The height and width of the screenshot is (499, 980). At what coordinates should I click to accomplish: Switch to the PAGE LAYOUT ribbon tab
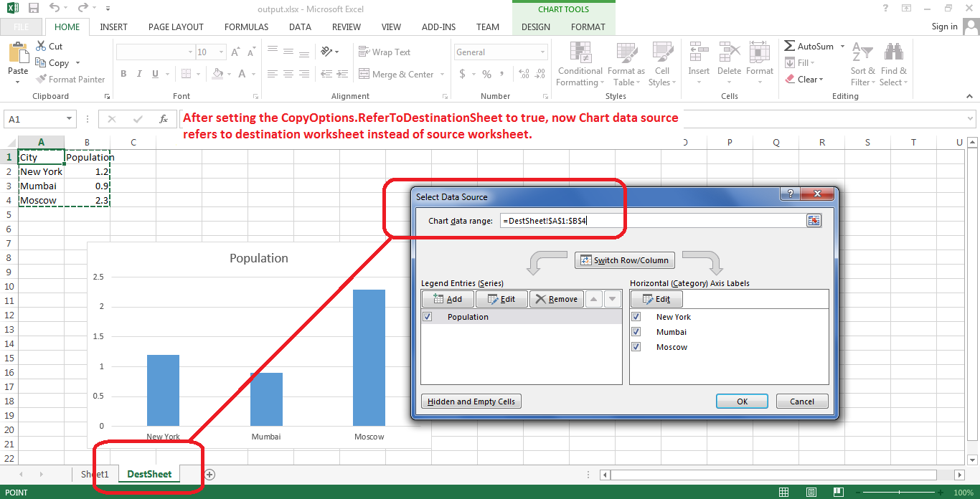click(x=176, y=27)
